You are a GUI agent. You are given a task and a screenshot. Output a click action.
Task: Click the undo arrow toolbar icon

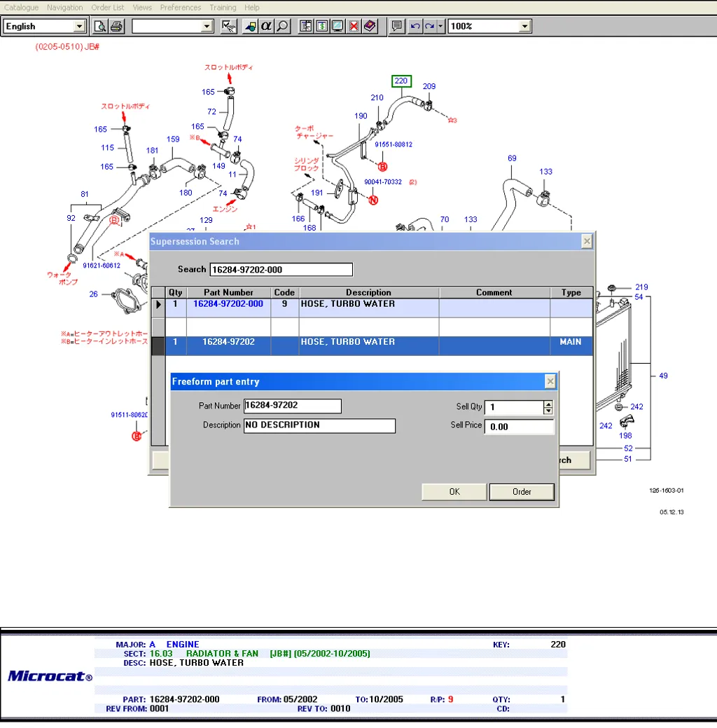(x=415, y=26)
